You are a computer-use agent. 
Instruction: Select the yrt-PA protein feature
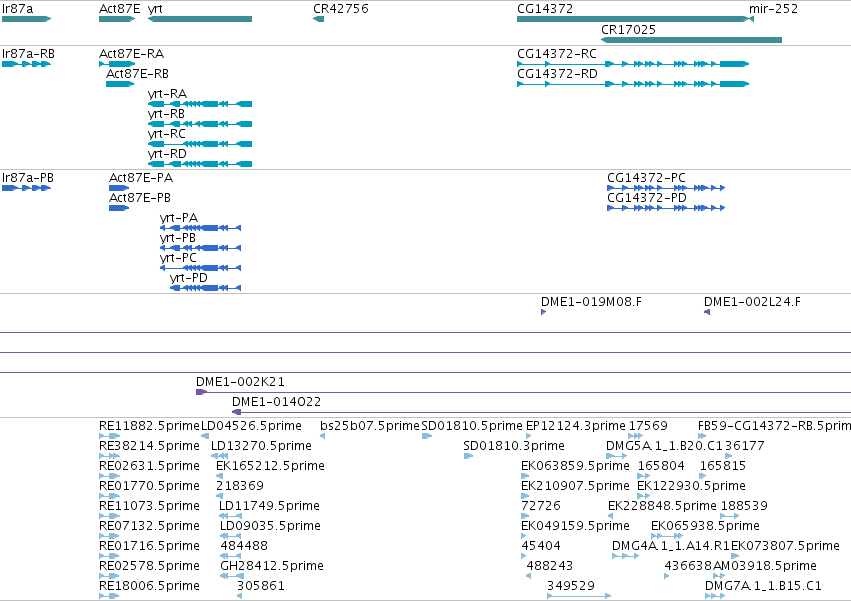[200, 228]
